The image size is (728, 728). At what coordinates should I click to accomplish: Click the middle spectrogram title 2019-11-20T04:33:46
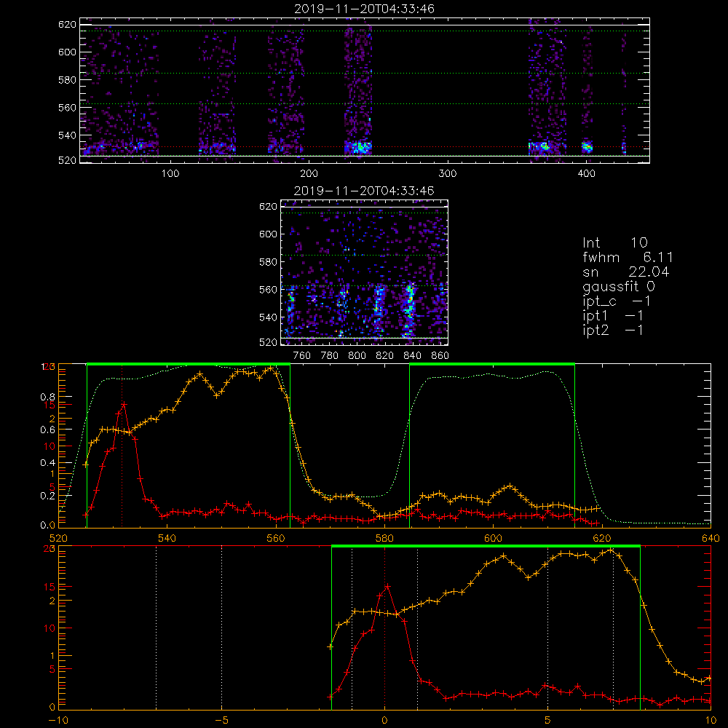[x=364, y=191]
